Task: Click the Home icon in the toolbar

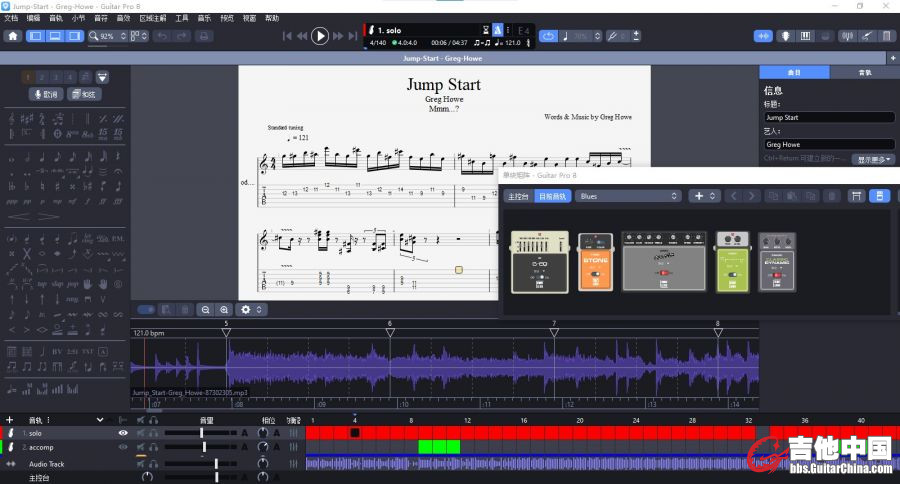Action: pyautogui.click(x=12, y=36)
